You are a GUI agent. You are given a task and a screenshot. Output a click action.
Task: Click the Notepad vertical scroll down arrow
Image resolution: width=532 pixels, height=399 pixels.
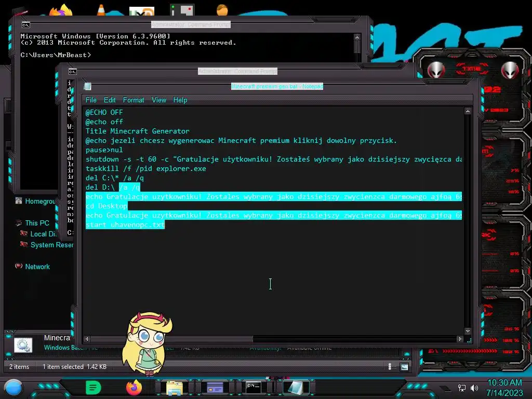pyautogui.click(x=468, y=331)
